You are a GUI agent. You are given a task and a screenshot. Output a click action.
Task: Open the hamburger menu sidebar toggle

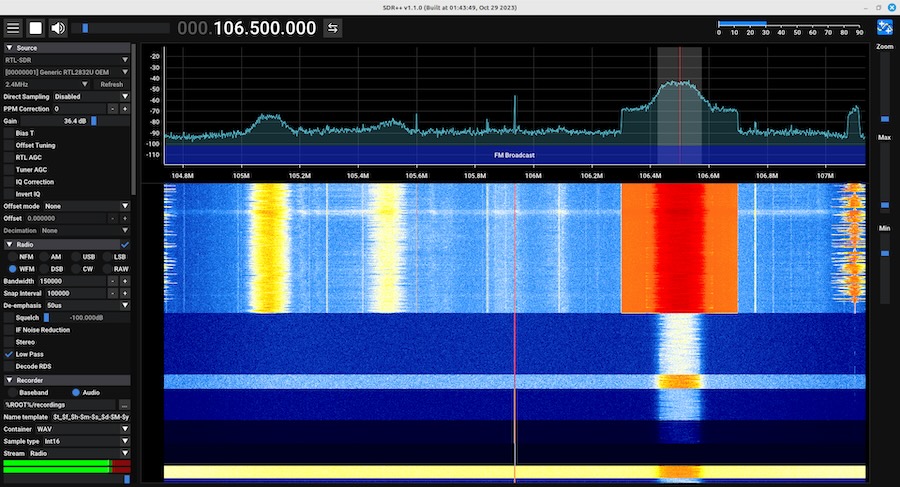point(13,28)
